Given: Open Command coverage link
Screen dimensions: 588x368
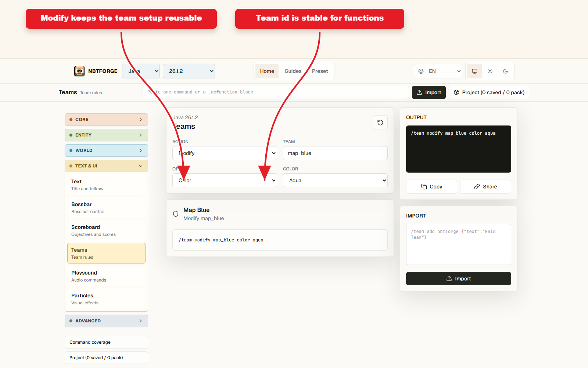Looking at the screenshot, I should coord(106,342).
